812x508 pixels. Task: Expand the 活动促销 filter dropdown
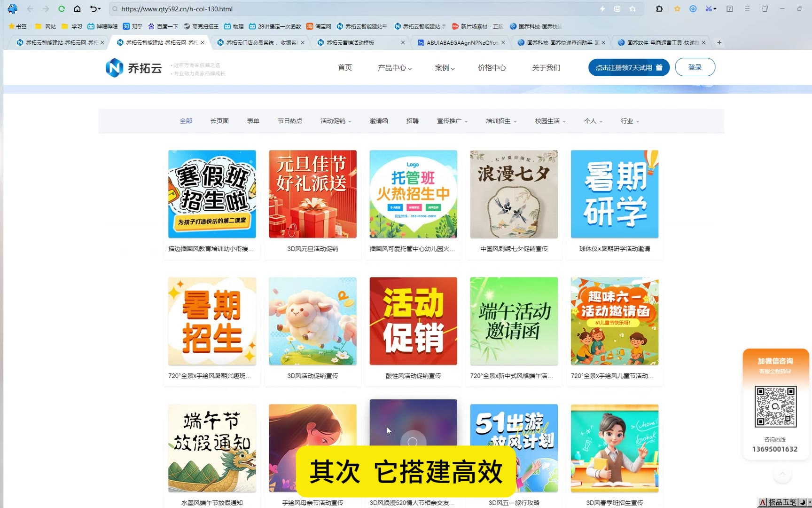click(336, 121)
